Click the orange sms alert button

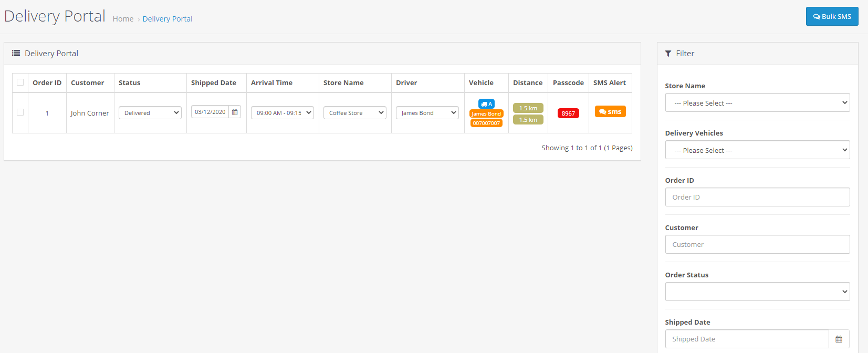[610, 112]
